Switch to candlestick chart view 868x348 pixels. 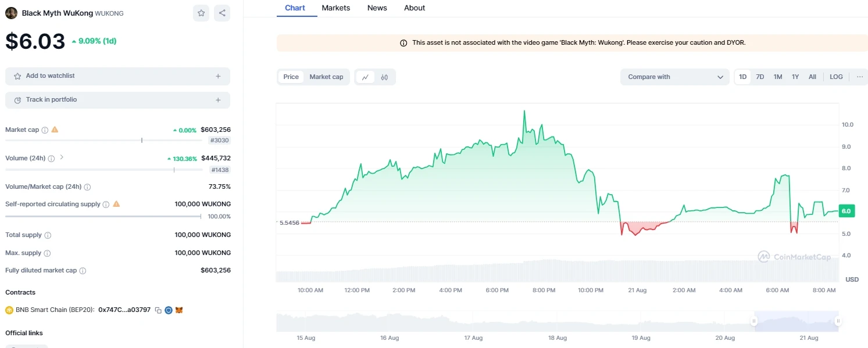[x=384, y=77]
